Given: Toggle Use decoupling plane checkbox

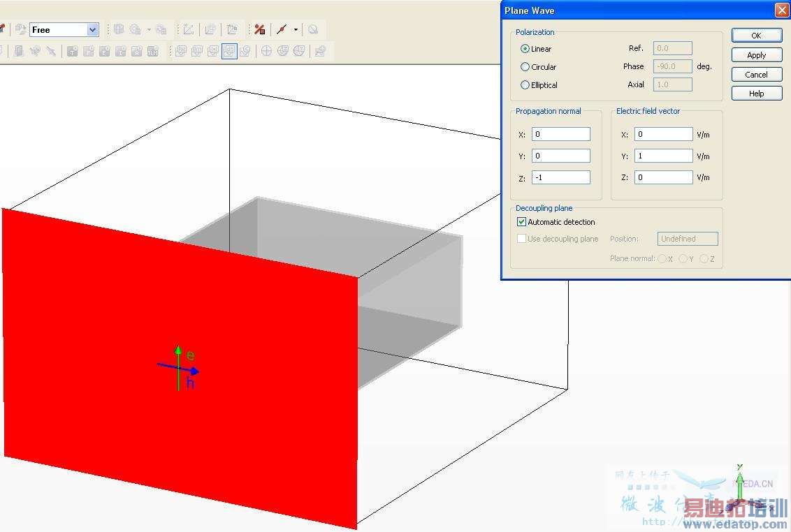Looking at the screenshot, I should [x=521, y=239].
